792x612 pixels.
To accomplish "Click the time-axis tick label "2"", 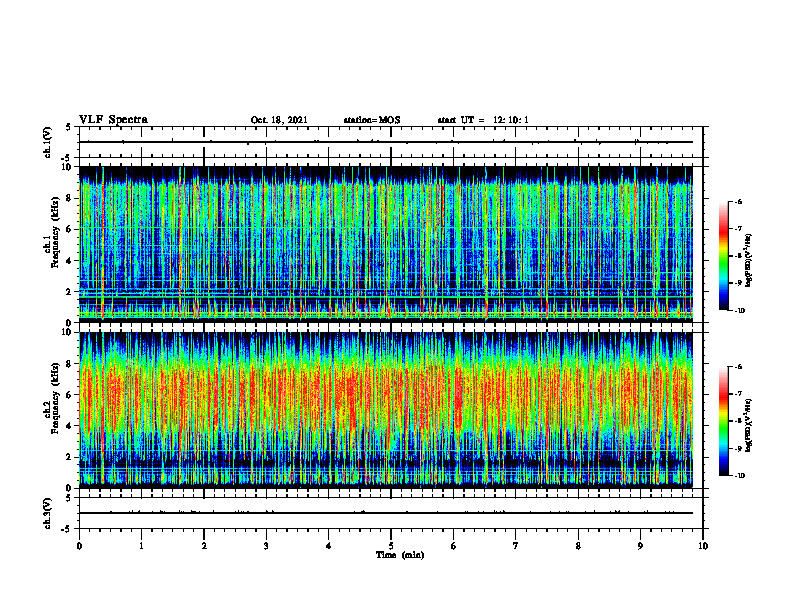I will click(x=204, y=546).
